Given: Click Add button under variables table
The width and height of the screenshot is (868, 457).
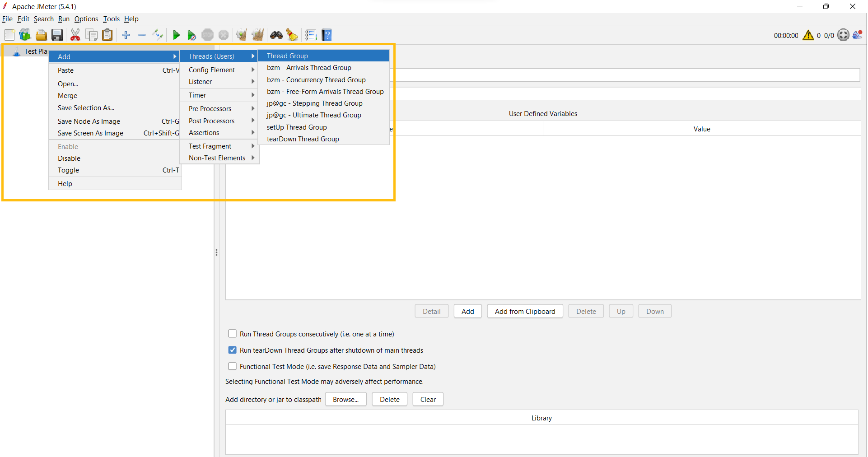Looking at the screenshot, I should 467,311.
